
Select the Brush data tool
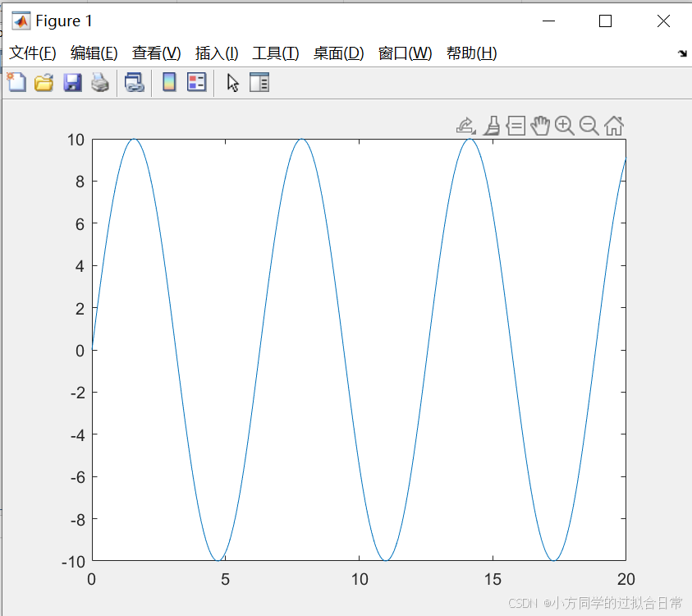(491, 125)
